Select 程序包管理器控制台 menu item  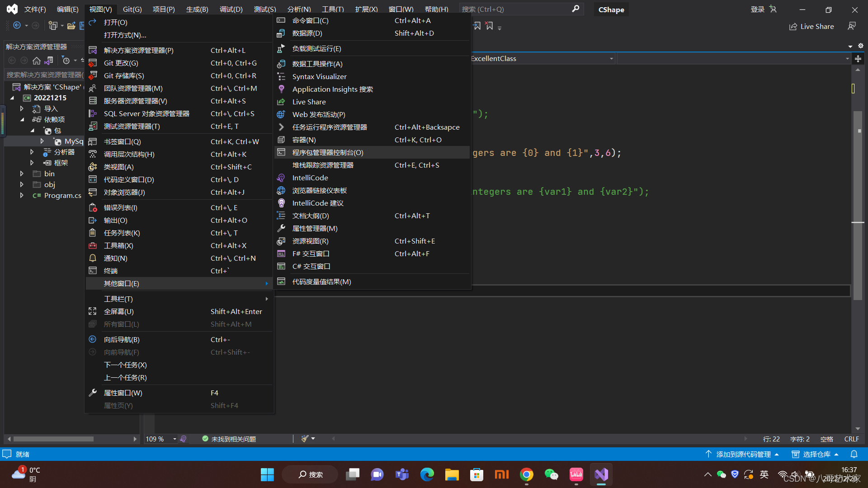click(328, 153)
